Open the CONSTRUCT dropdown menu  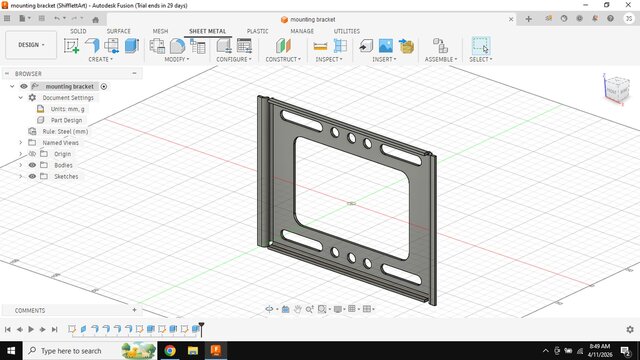[283, 59]
